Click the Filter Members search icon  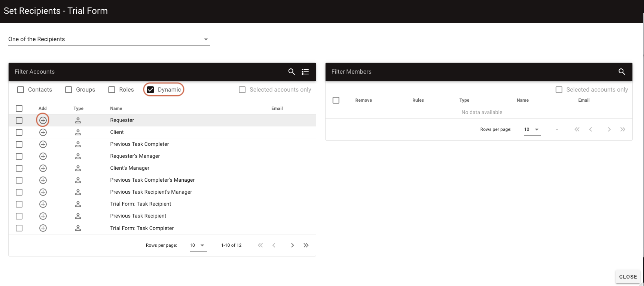[622, 72]
